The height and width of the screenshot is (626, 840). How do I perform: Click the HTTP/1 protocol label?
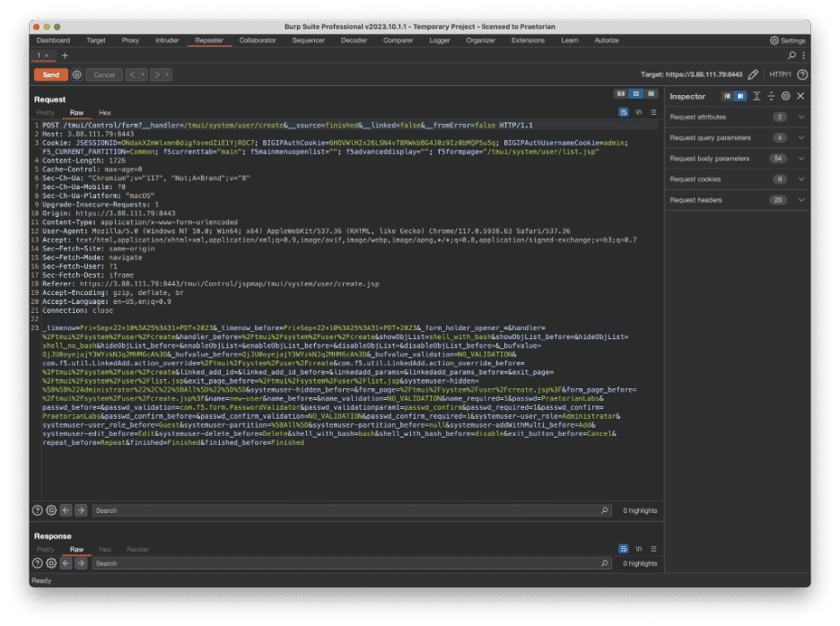(x=780, y=74)
